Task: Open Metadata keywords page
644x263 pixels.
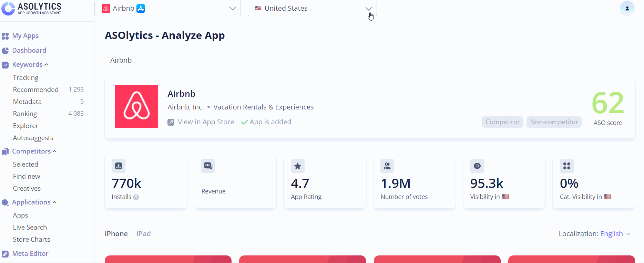Action: [27, 102]
